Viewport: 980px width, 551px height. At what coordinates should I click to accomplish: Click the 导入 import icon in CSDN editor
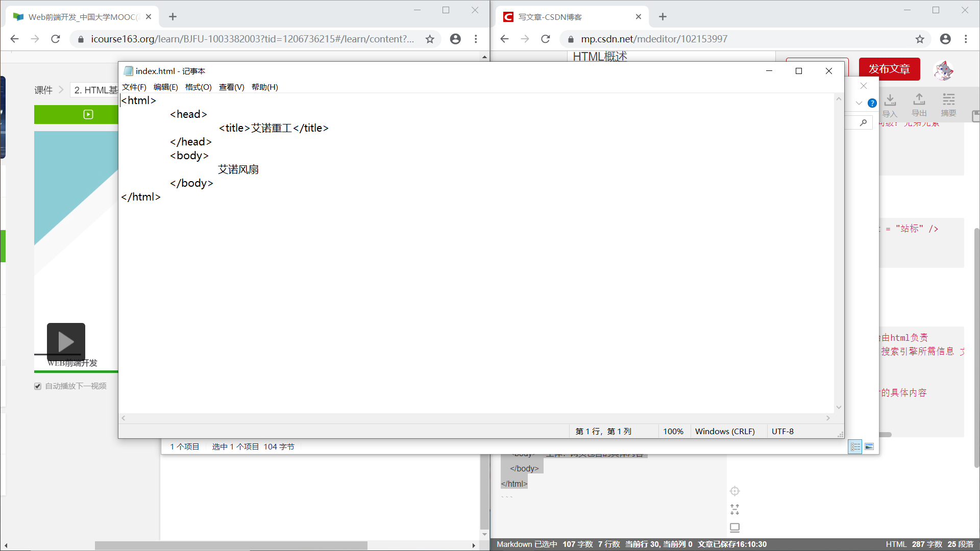coord(890,106)
